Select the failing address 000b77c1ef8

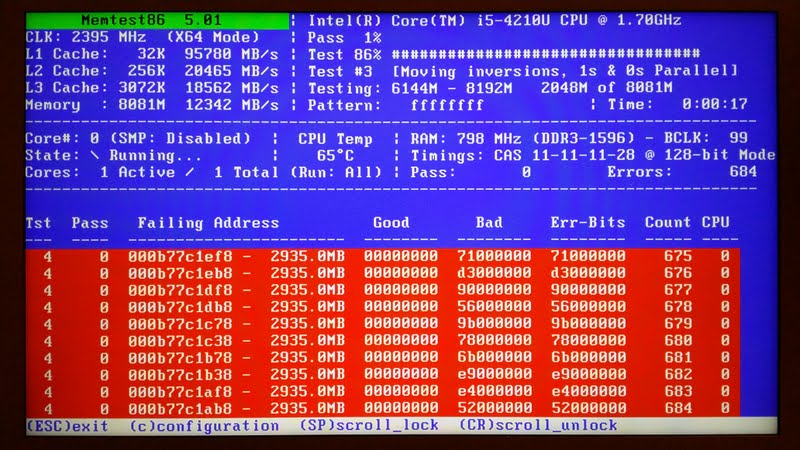[x=180, y=256]
